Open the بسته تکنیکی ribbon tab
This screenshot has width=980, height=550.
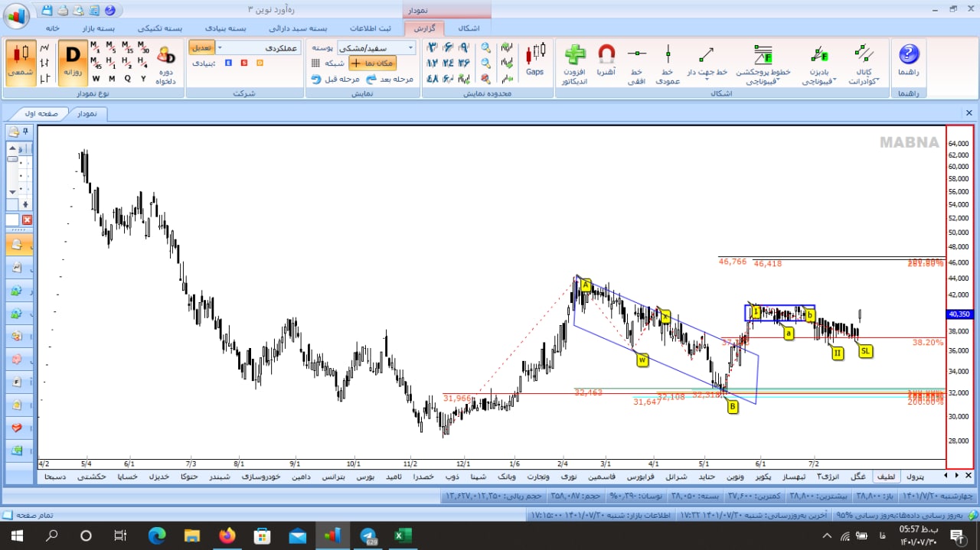pos(160,28)
